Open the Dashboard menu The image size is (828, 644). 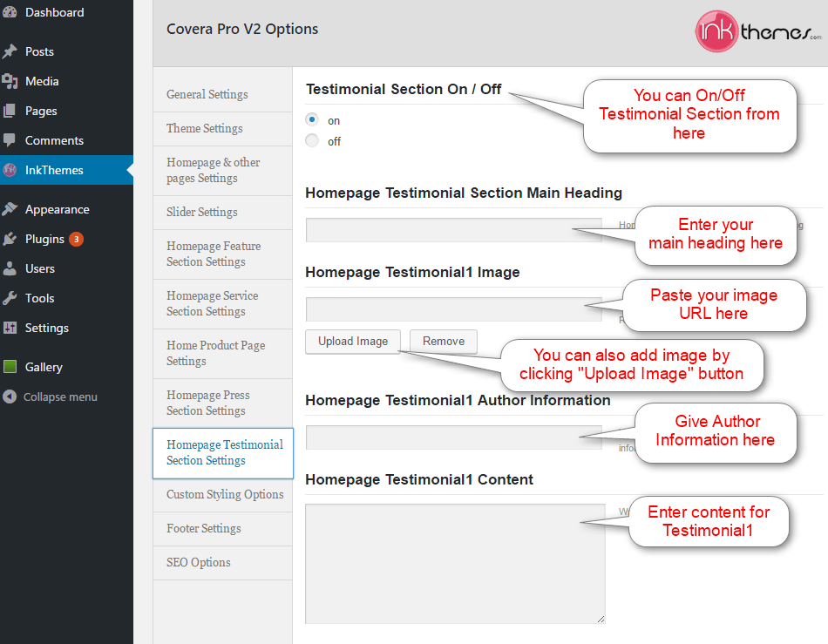point(66,12)
